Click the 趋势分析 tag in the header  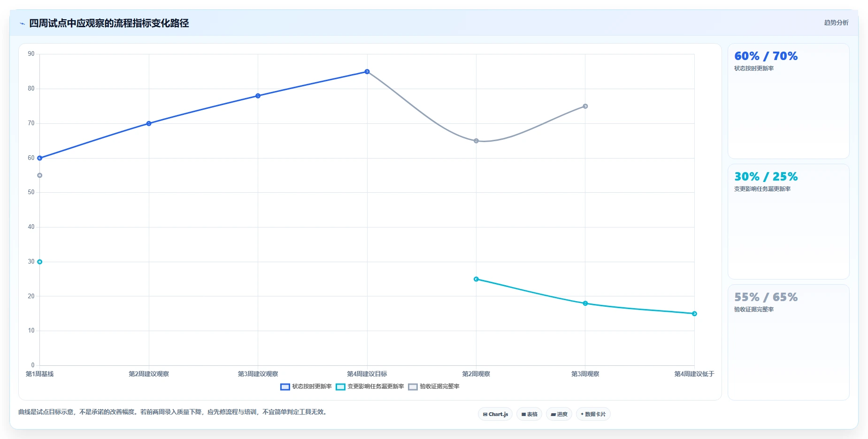[836, 23]
